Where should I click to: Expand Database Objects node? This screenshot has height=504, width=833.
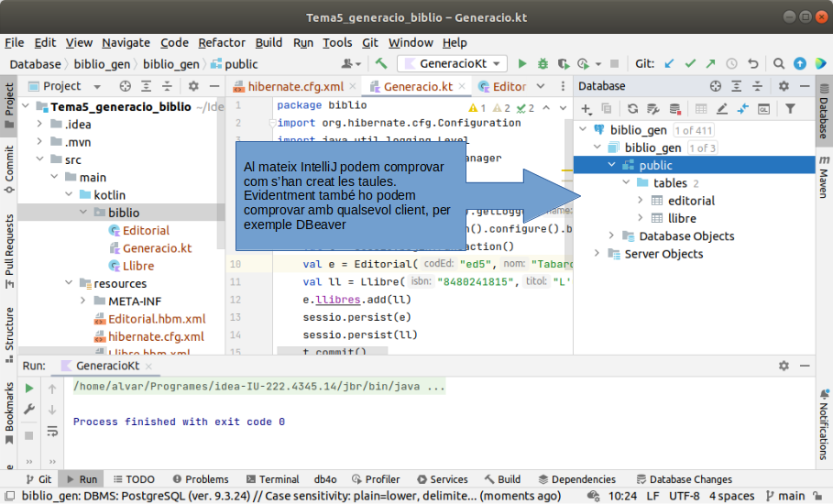[x=612, y=236]
